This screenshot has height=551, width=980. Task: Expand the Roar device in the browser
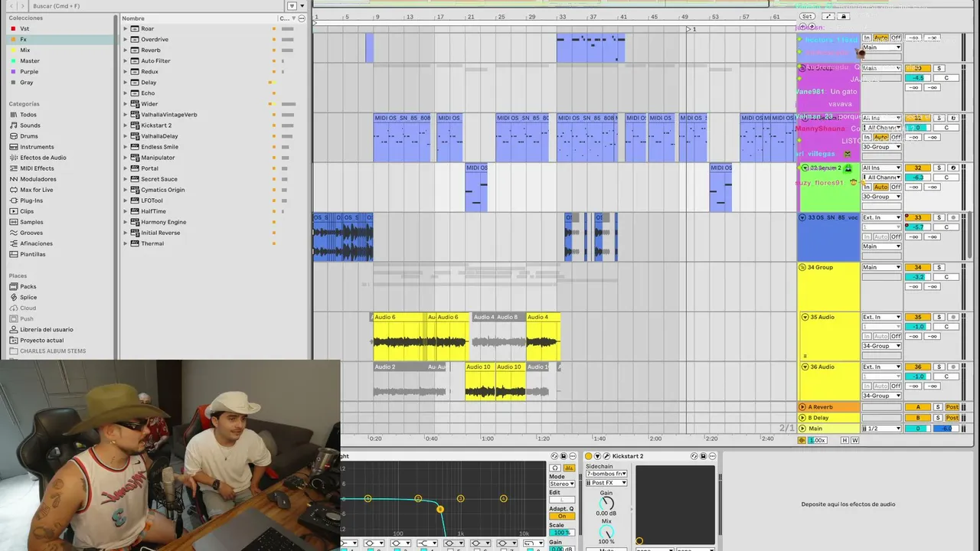pyautogui.click(x=126, y=28)
